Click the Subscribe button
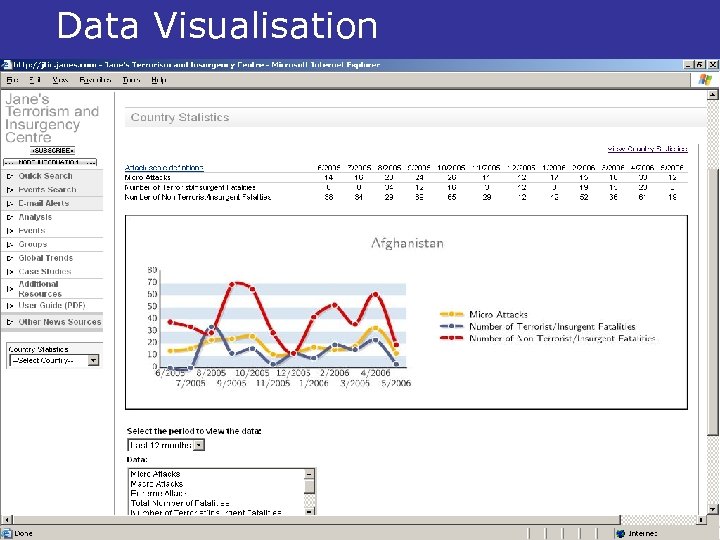This screenshot has width=720, height=540. pyautogui.click(x=52, y=151)
